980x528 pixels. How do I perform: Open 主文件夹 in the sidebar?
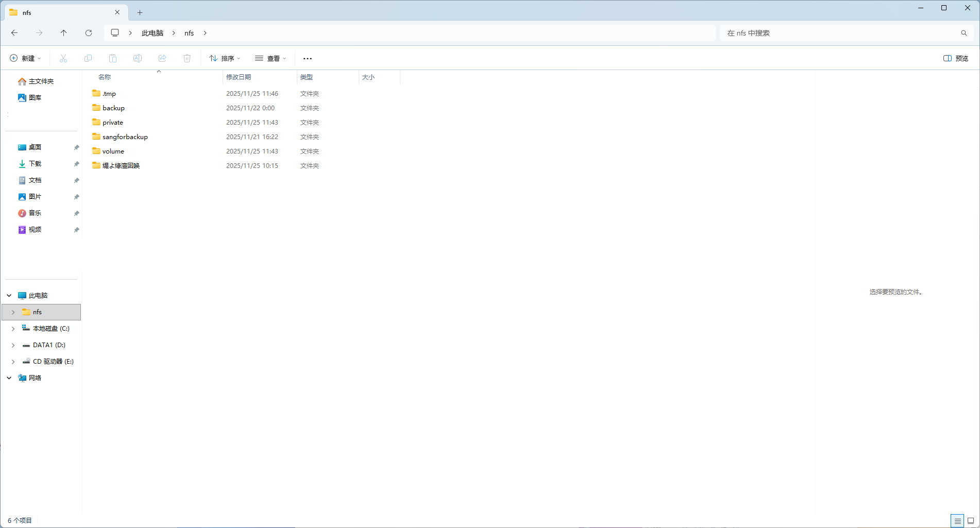[x=36, y=81]
